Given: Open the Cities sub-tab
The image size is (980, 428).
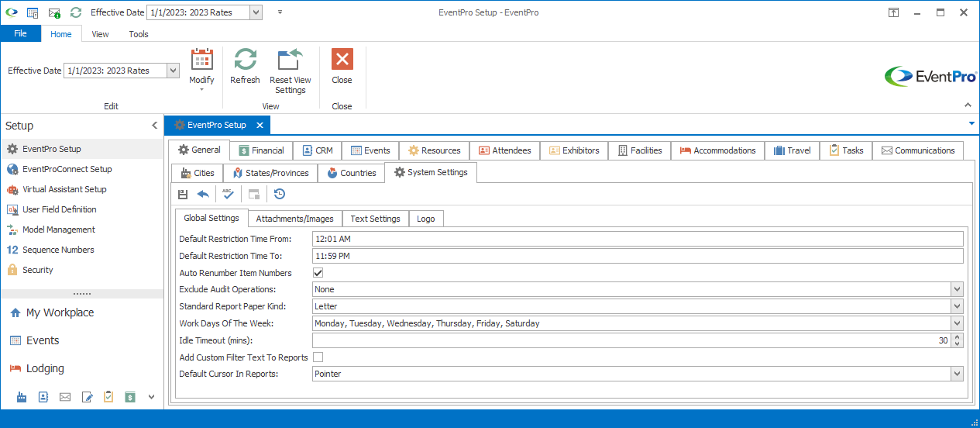Looking at the screenshot, I should [x=198, y=173].
